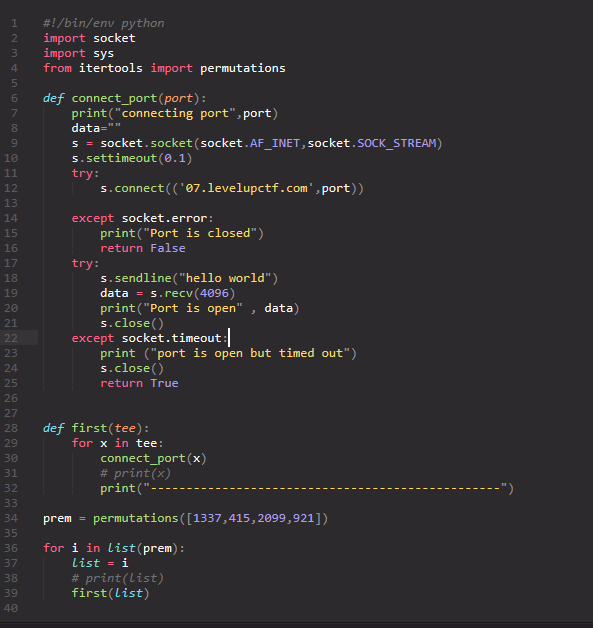The image size is (593, 628).
Task: Click the string "Port is open"
Action: point(193,308)
